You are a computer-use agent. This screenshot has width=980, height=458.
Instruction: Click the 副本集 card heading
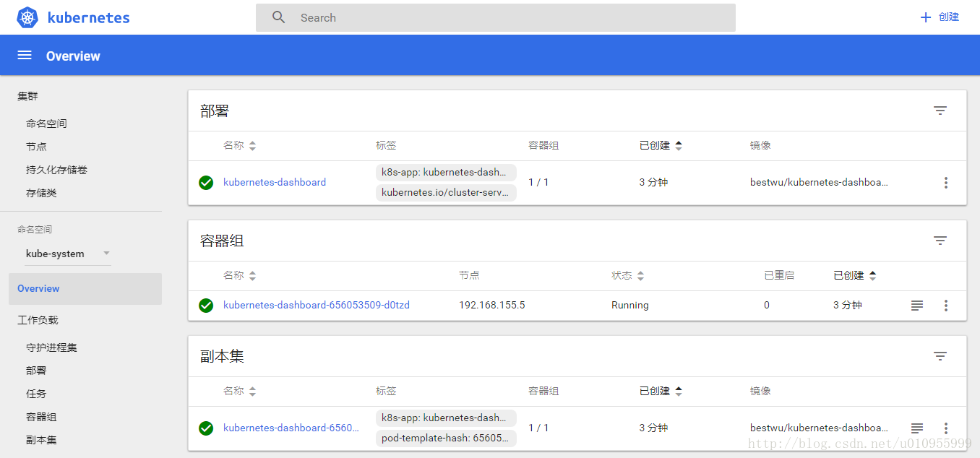pos(222,356)
